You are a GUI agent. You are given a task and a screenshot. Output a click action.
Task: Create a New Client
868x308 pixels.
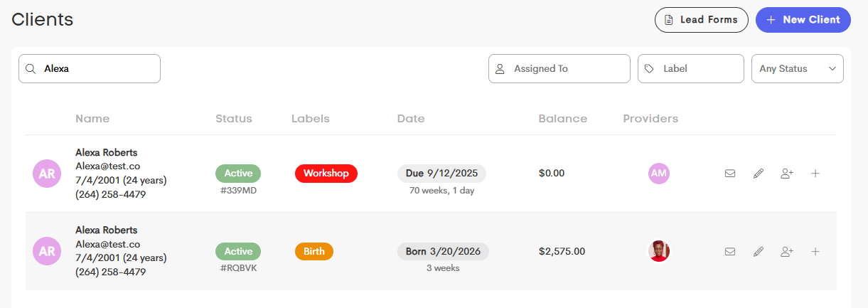tap(803, 20)
